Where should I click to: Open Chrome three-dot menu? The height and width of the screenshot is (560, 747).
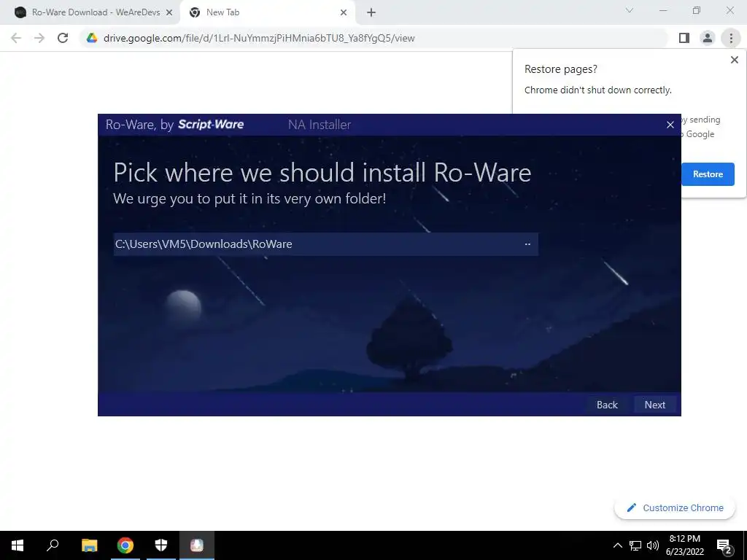[x=731, y=38]
